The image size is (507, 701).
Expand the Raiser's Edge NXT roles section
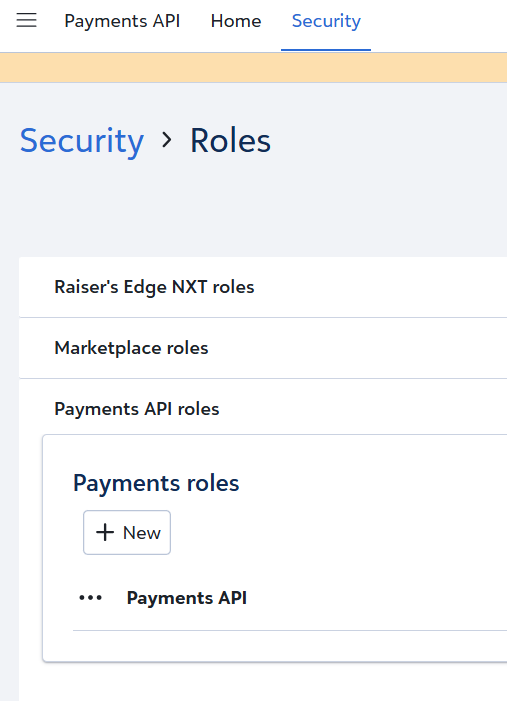[263, 287]
